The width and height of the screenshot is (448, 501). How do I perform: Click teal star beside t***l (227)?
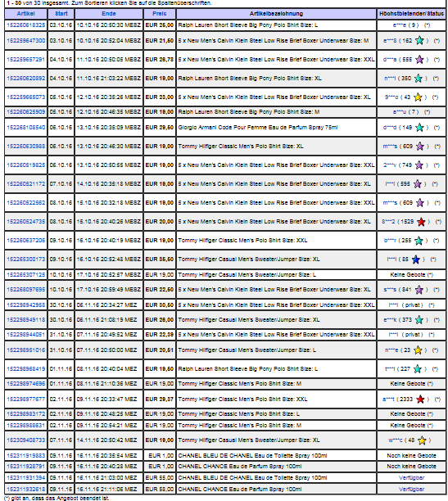click(x=418, y=368)
